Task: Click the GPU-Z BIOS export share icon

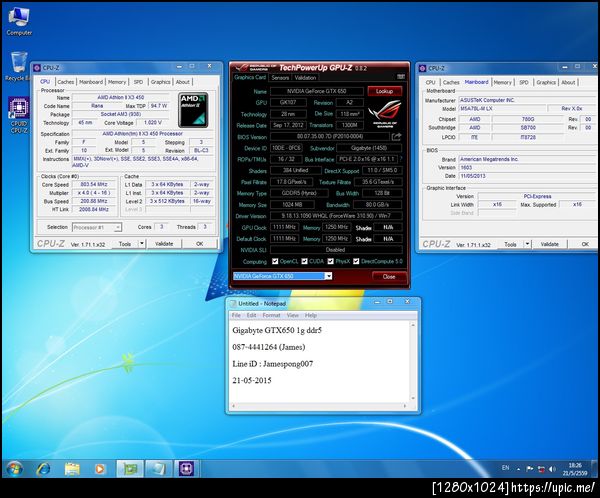Action: click(397, 136)
